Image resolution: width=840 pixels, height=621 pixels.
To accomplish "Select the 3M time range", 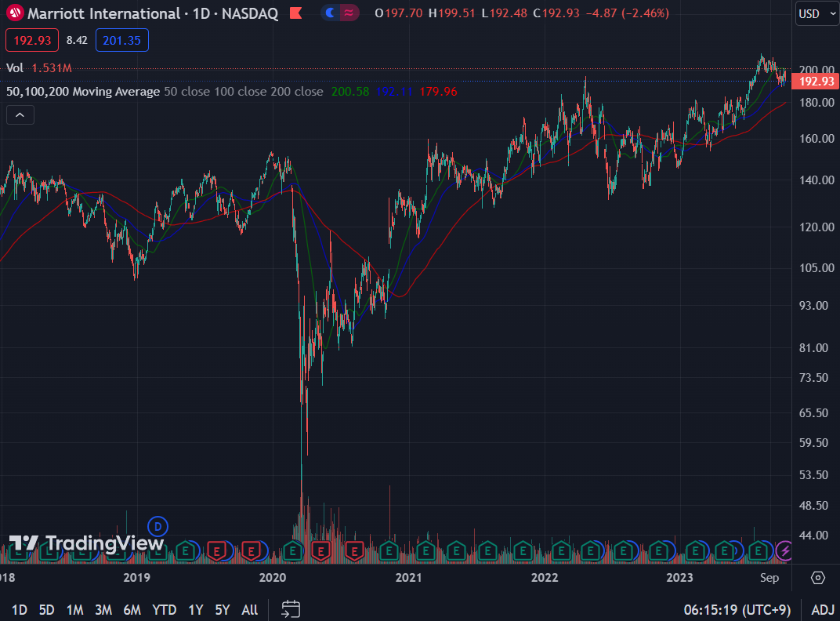I will click(x=103, y=610).
